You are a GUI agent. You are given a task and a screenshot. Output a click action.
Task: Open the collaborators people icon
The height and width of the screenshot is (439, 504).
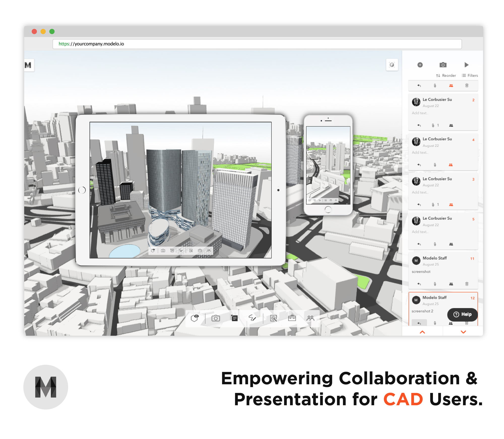[310, 318]
